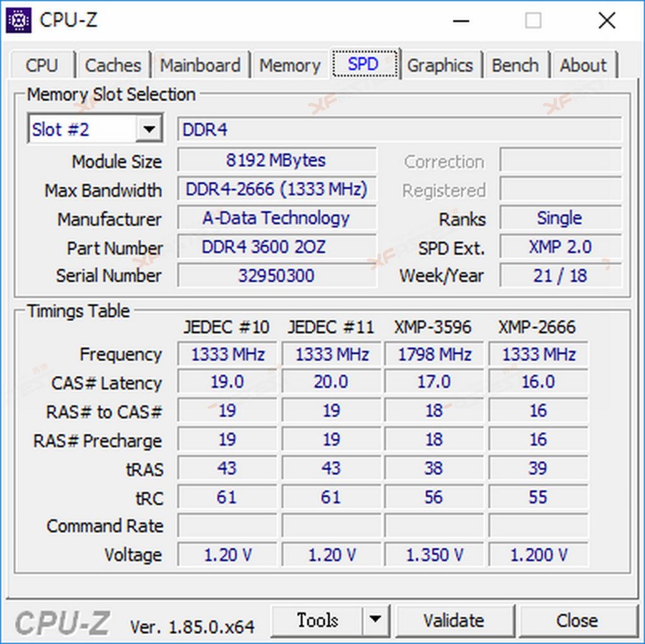Viewport: 645px width, 644px height.
Task: Select the Memory tab
Action: pos(290,65)
